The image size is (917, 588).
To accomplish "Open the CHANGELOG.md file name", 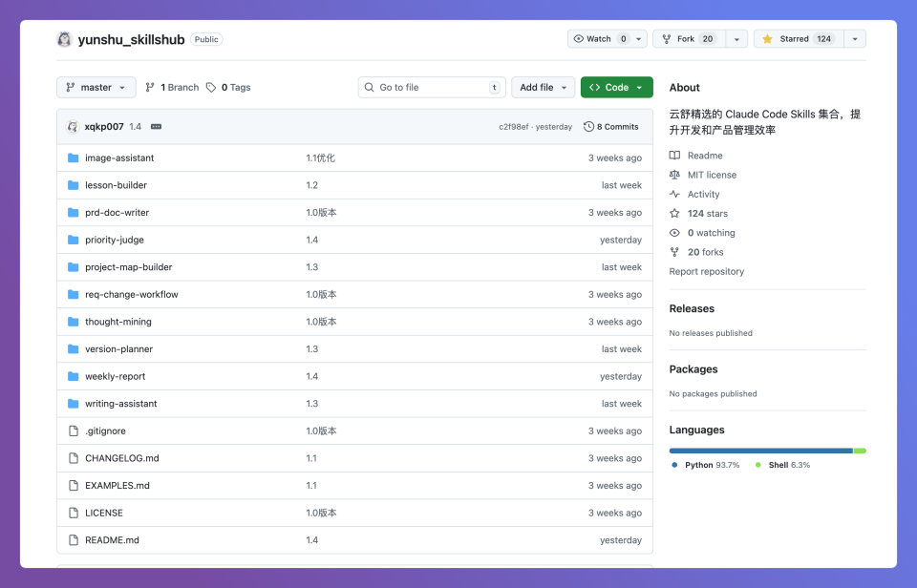I will [122, 458].
